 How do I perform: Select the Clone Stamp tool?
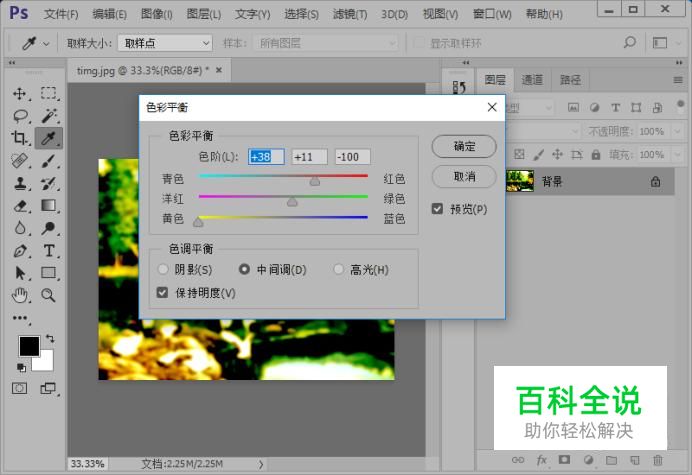(19, 183)
